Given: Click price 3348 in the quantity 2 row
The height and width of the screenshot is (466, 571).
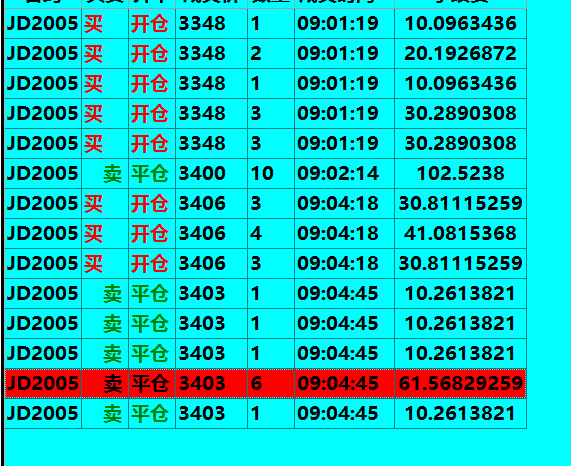Looking at the screenshot, I should [x=202, y=54].
